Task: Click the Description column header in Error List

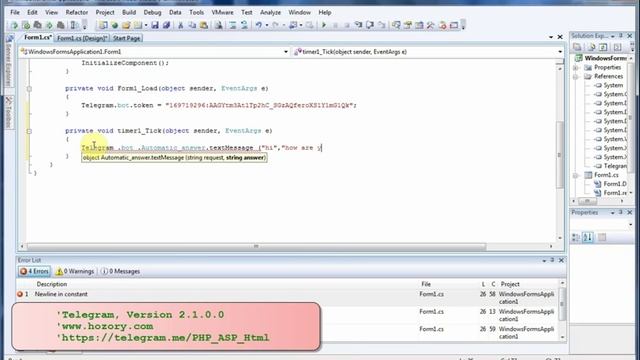Action: click(52, 284)
